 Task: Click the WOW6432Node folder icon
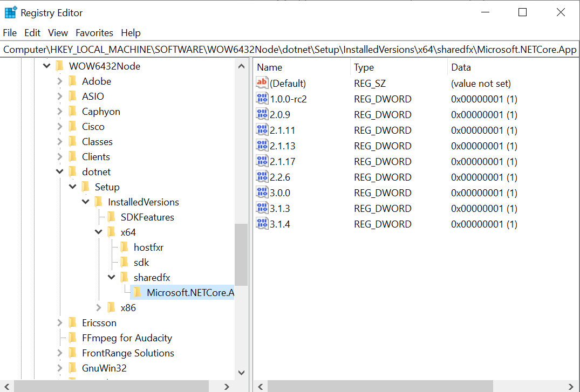point(59,66)
